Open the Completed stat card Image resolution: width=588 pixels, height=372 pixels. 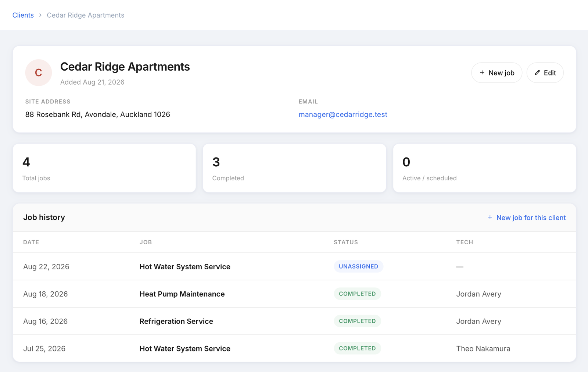tap(294, 168)
